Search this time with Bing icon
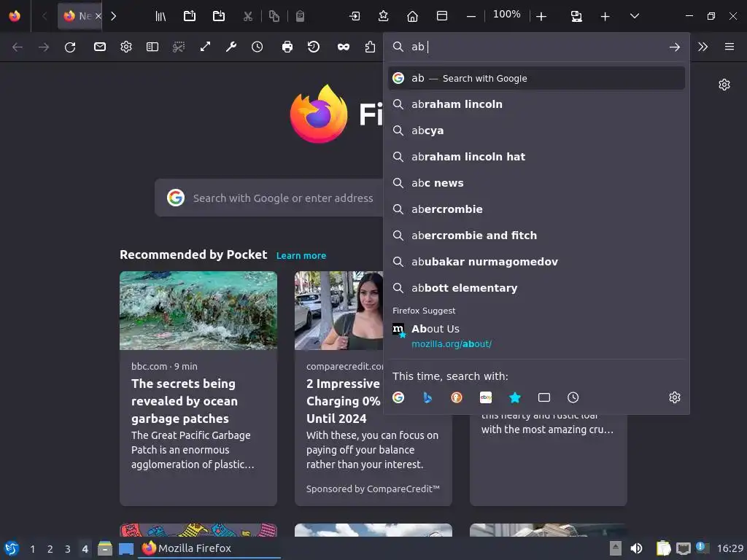747x560 pixels. [x=427, y=397]
